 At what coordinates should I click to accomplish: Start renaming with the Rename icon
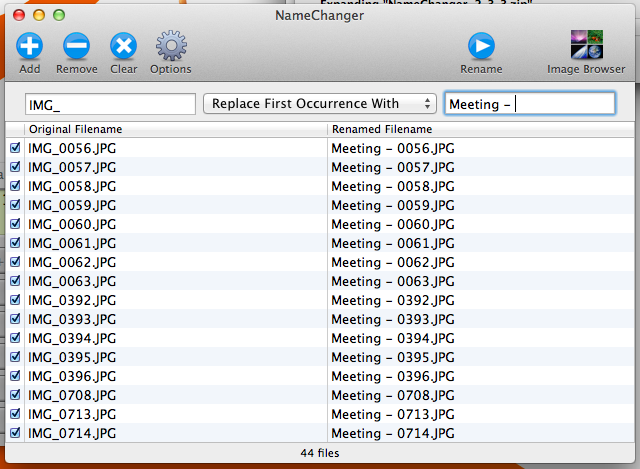click(x=481, y=46)
